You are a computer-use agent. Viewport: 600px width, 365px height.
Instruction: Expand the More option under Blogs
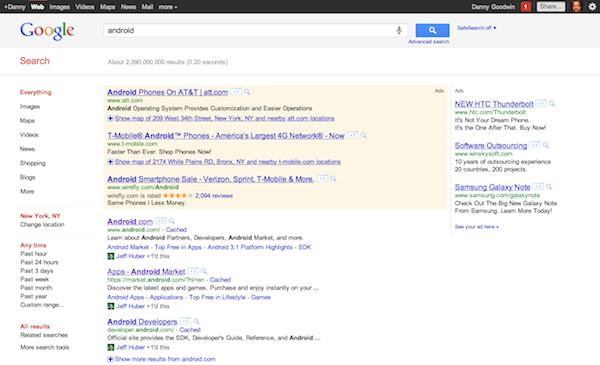coord(27,191)
